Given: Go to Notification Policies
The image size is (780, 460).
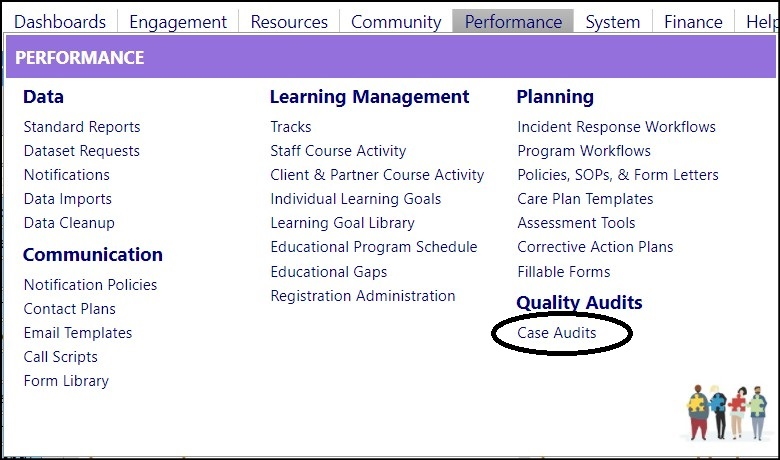Looking at the screenshot, I should pos(91,284).
